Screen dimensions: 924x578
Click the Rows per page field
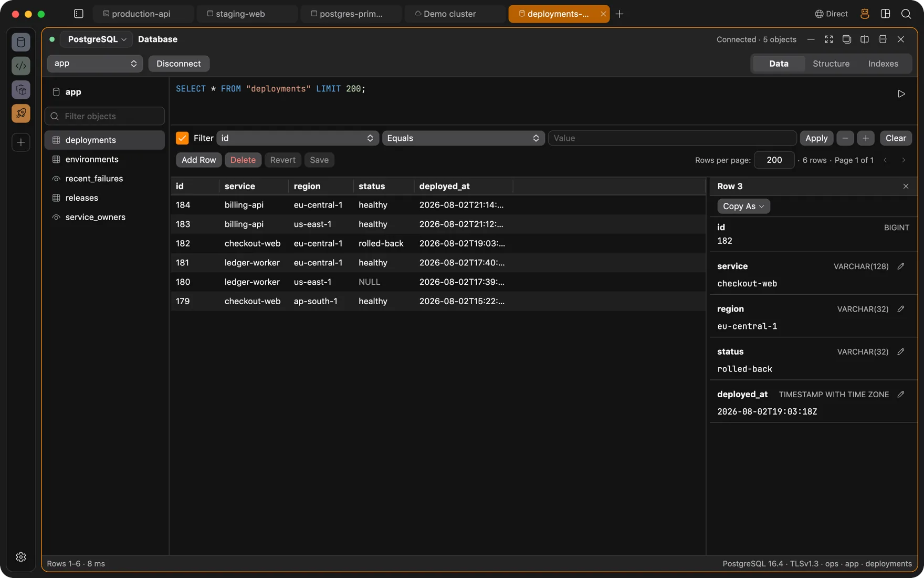coord(774,160)
